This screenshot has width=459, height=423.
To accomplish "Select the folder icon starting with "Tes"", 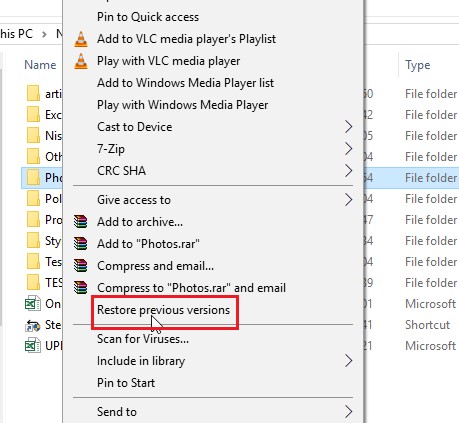I will [x=33, y=262].
